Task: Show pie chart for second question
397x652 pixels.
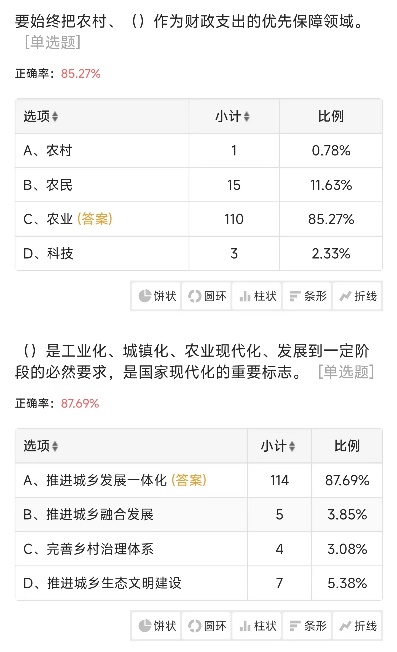Action: pos(156,625)
